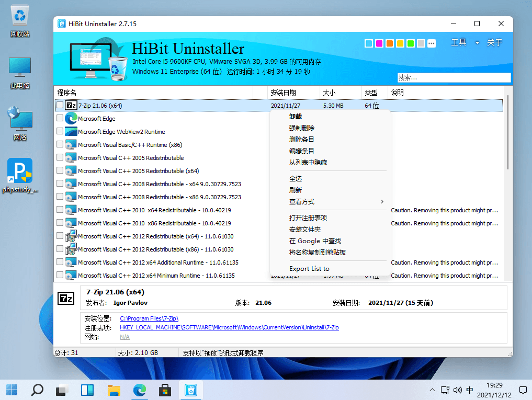This screenshot has height=400, width=532.
Task: Select the magenta theme color swatch
Action: coord(379,43)
